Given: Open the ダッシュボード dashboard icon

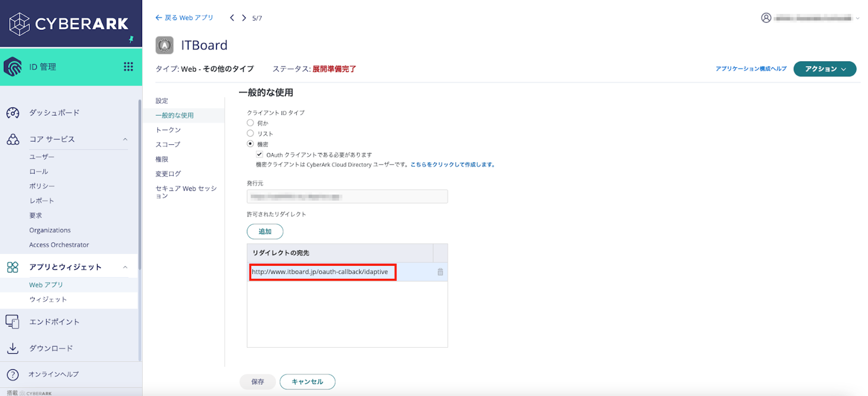Looking at the screenshot, I should pos(13,113).
